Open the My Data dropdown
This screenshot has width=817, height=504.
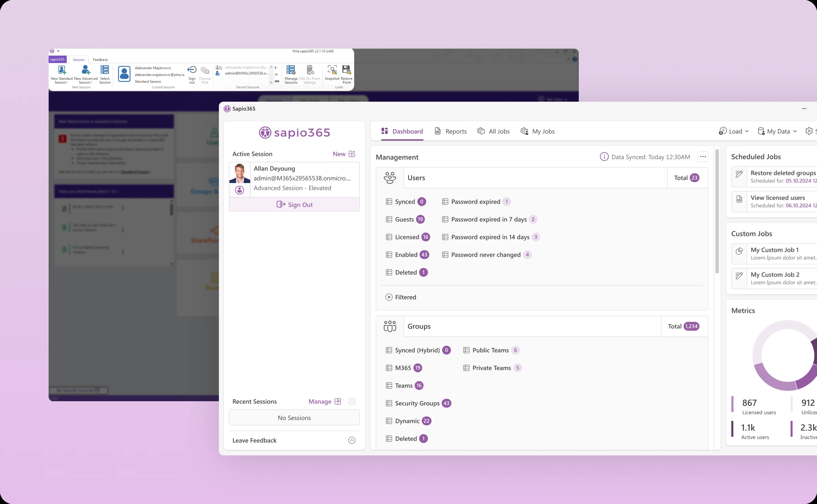[x=777, y=131]
